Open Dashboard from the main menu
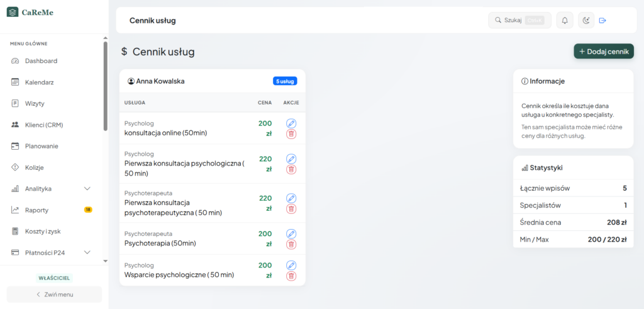 coord(53,61)
